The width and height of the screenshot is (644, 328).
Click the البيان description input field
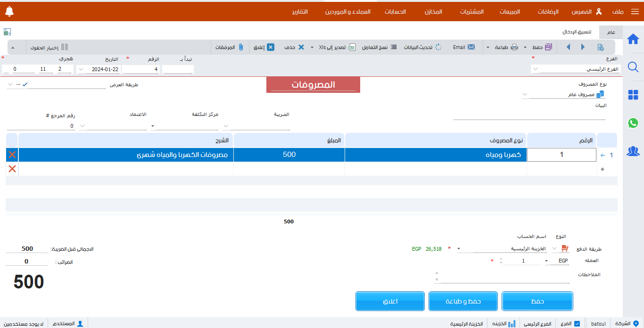click(x=529, y=115)
